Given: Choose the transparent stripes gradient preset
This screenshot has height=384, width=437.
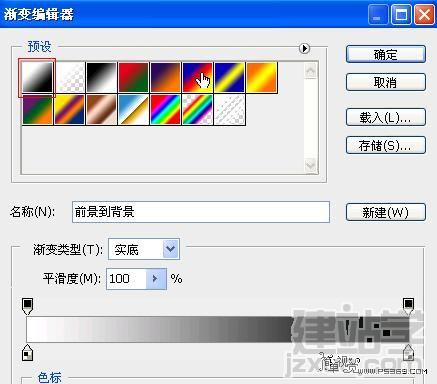Looking at the screenshot, I should point(229,109).
